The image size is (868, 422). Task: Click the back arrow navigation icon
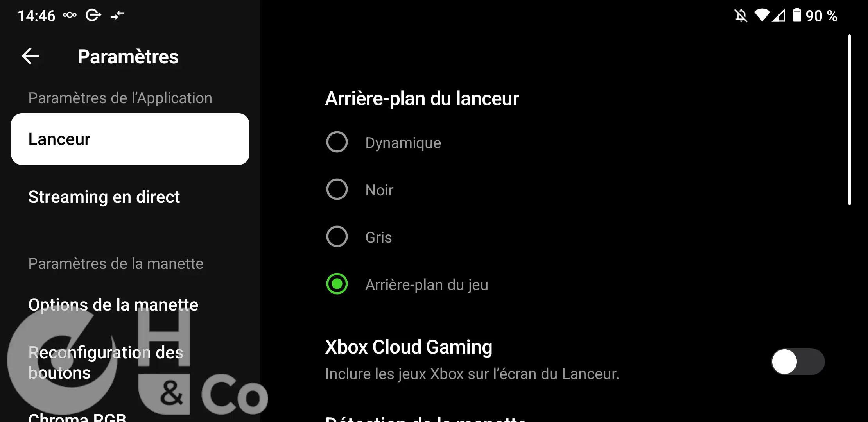30,56
